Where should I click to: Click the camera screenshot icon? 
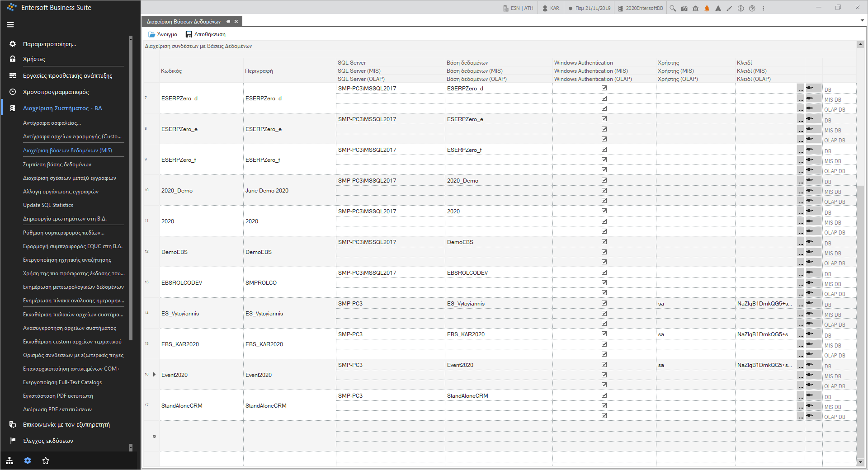[684, 8]
